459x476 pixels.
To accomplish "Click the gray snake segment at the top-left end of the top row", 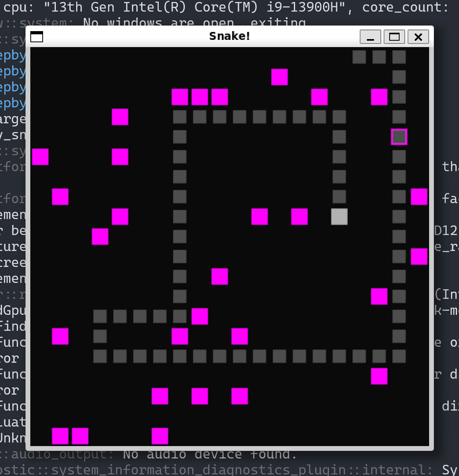I will [359, 57].
